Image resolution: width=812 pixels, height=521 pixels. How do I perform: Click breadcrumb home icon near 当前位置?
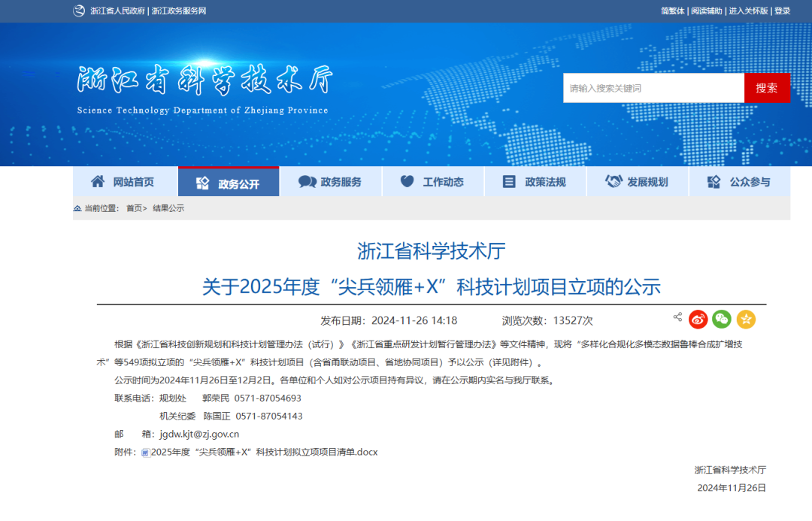pos(77,208)
